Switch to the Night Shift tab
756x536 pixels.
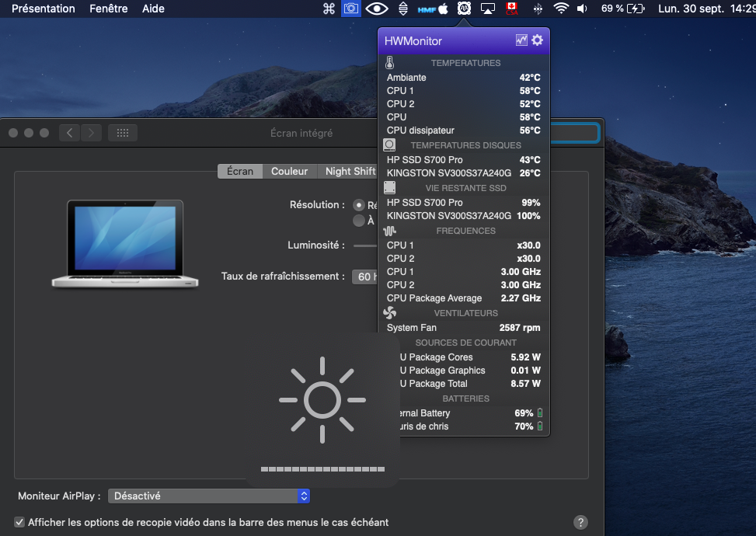(347, 171)
